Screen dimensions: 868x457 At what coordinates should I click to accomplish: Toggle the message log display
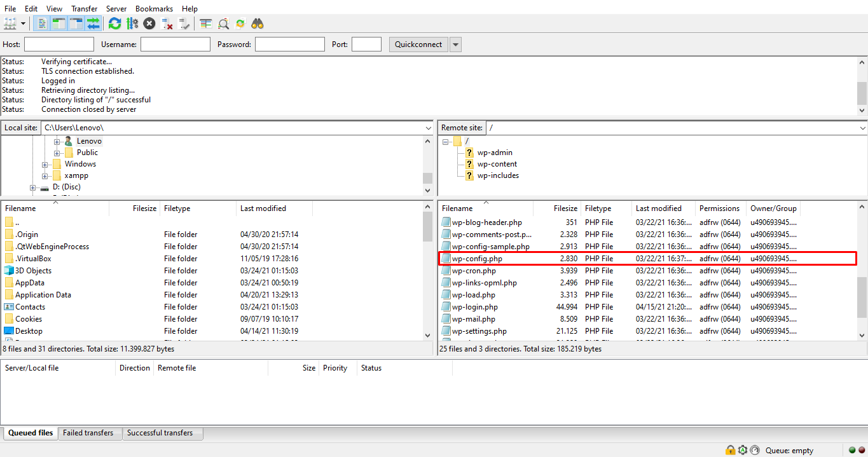41,24
